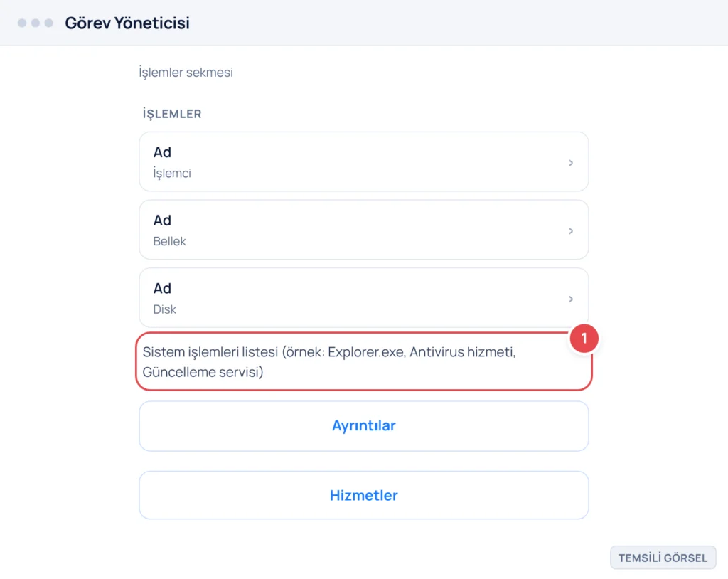Expand the İşlemci row chevron
The width and height of the screenshot is (728, 579).
point(571,163)
